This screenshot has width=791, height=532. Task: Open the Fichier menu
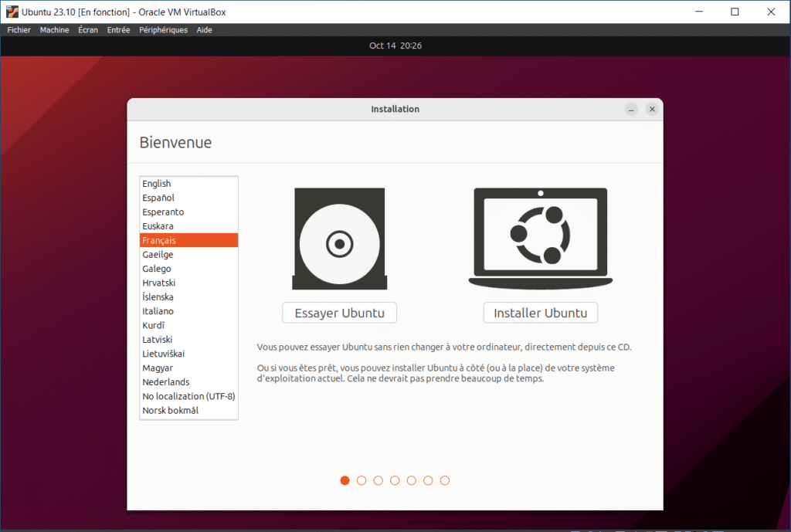pos(19,30)
